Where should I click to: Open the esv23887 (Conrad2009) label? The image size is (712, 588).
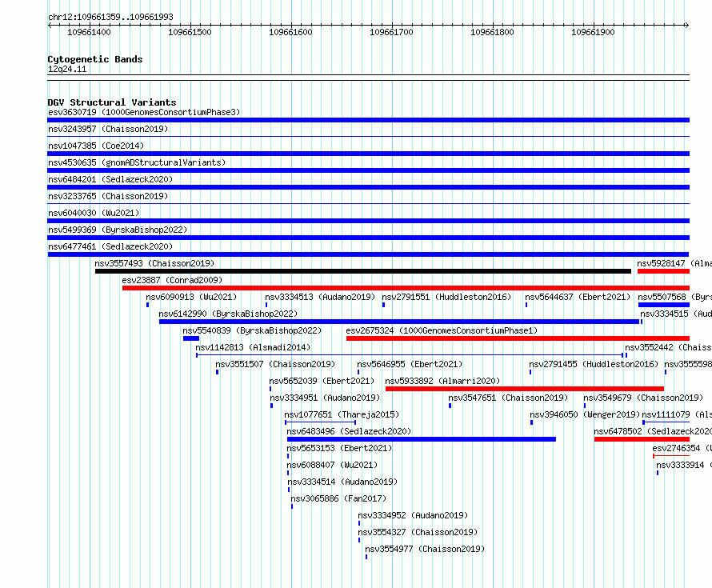point(172,280)
